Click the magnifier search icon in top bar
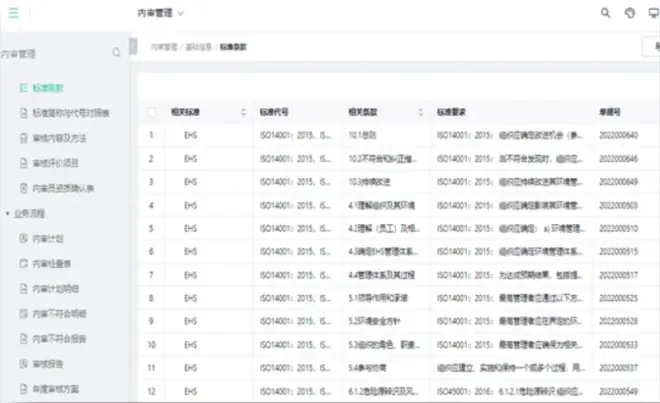Viewport: 660px width, 403px height. (x=605, y=13)
